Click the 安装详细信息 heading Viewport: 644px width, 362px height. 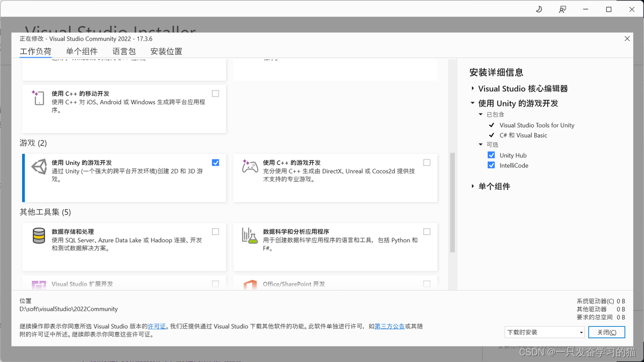pos(496,72)
